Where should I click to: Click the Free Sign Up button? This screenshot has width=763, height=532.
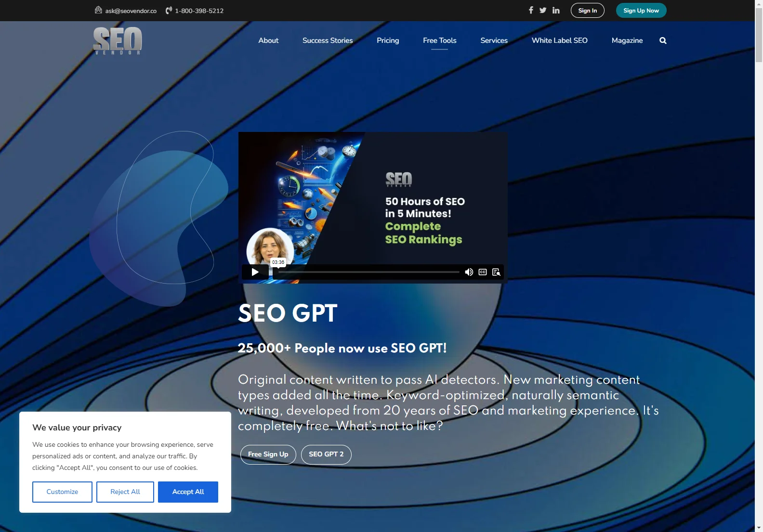[268, 454]
